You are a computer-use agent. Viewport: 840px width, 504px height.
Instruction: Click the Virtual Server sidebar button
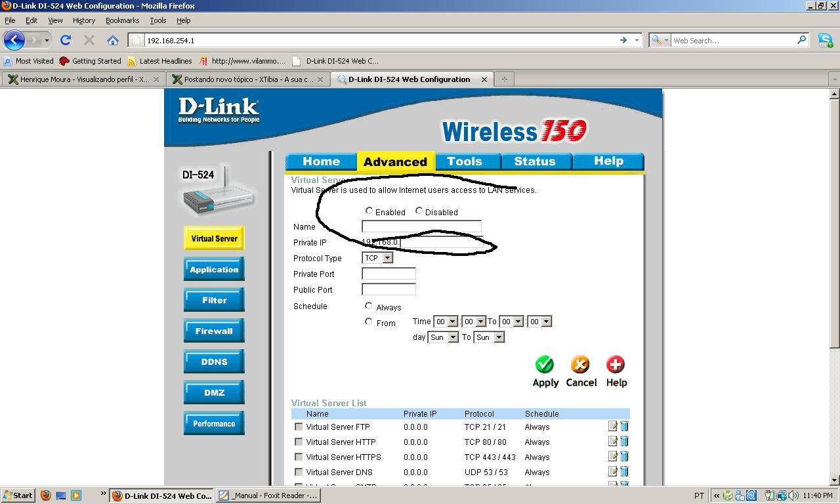coord(214,238)
